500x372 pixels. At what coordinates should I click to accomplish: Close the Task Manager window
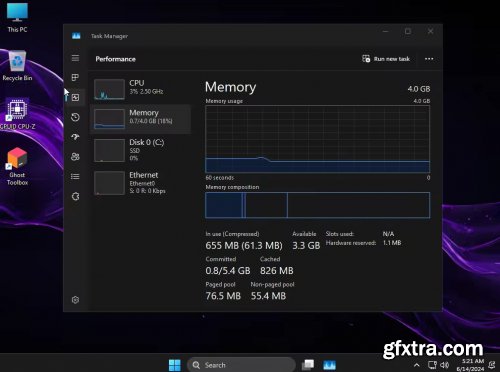(x=430, y=31)
